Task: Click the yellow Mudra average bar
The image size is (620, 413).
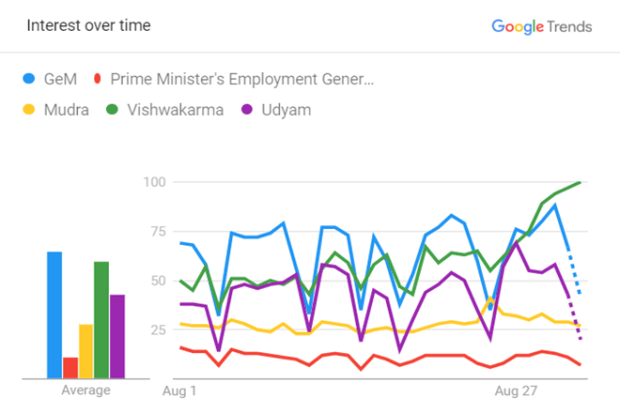Action: click(x=86, y=351)
